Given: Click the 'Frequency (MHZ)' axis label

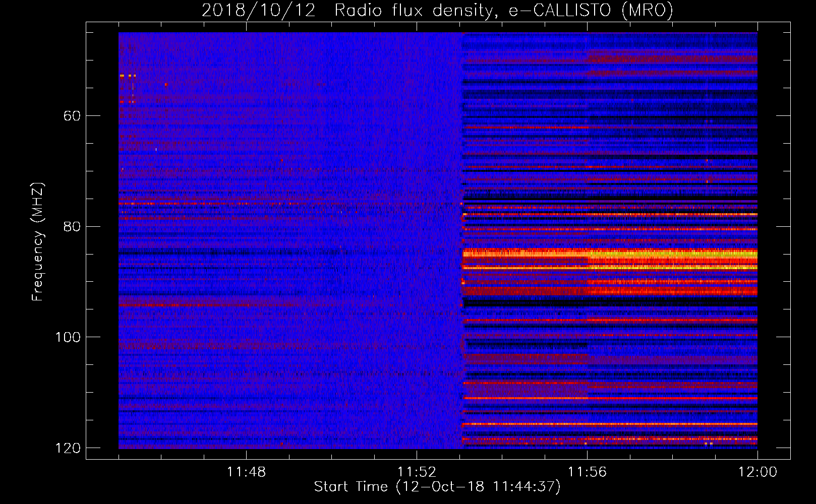Looking at the screenshot, I should [38, 242].
